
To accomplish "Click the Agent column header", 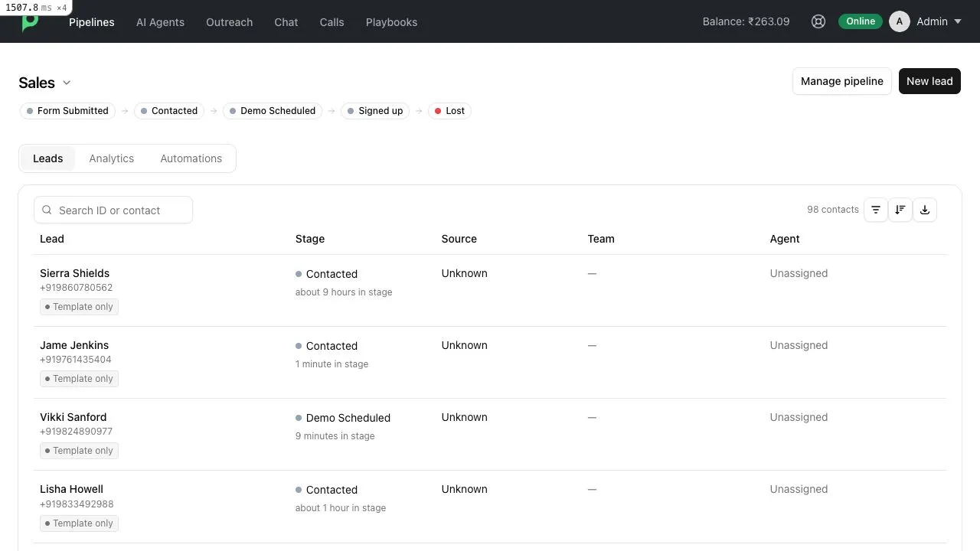I will (x=785, y=239).
